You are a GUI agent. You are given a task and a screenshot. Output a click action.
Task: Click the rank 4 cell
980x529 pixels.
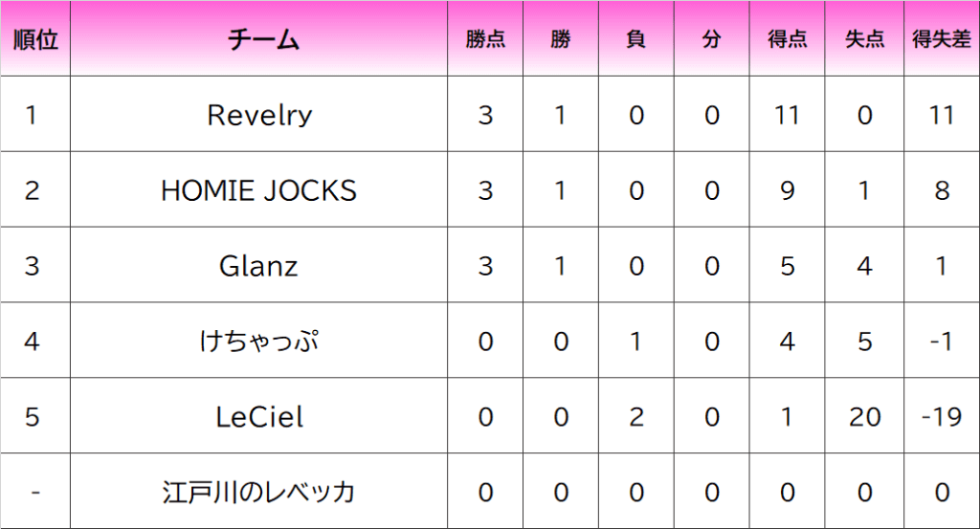coord(35,341)
